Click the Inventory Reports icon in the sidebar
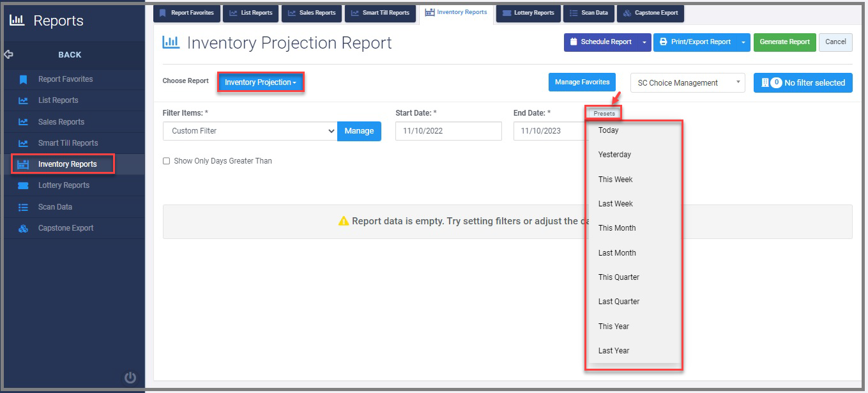Screen dimensions: 868x393 pyautogui.click(x=23, y=164)
